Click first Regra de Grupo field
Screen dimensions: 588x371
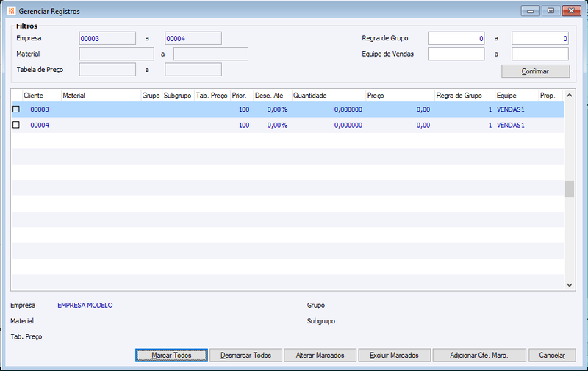(456, 38)
